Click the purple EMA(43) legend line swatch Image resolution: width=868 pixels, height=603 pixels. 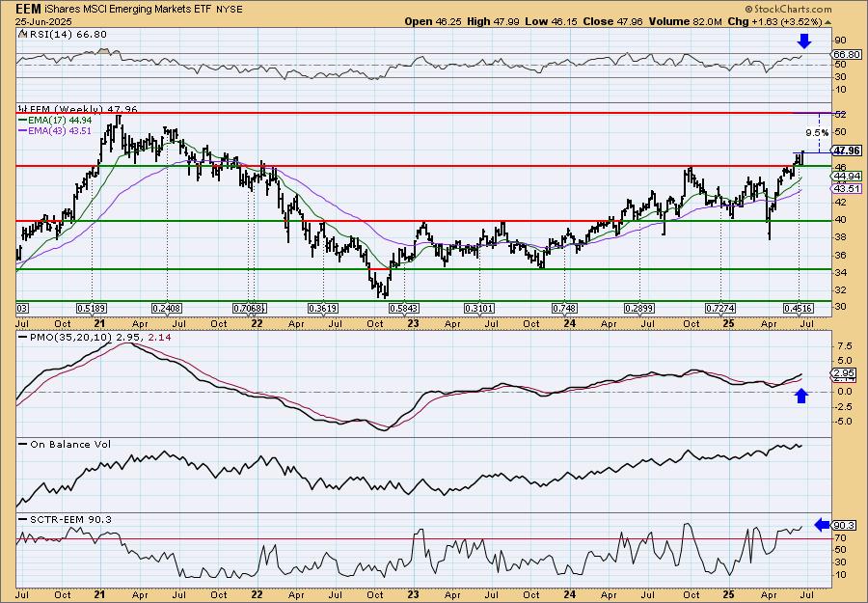(x=22, y=130)
